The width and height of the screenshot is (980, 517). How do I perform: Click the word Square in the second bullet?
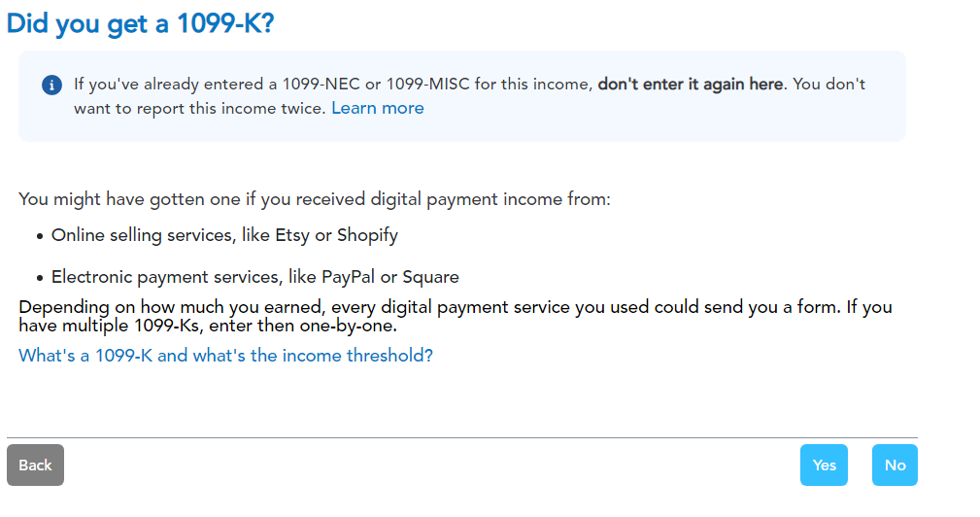tap(430, 277)
